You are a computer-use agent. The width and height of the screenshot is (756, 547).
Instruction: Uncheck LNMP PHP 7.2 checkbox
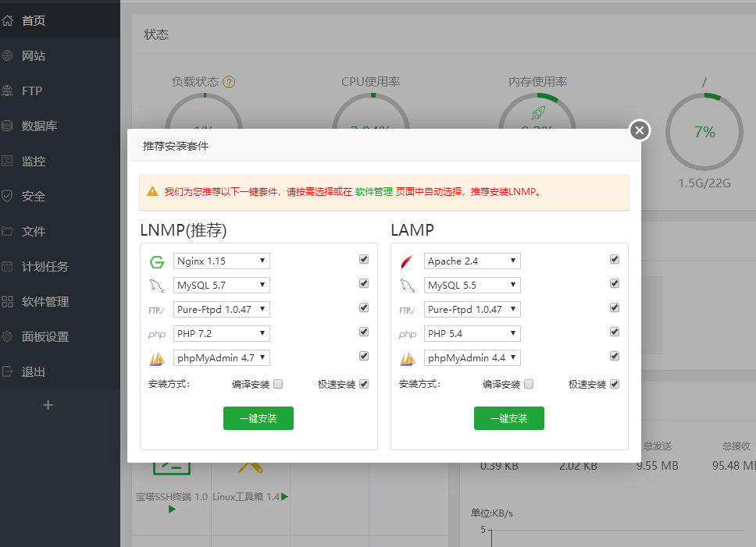tap(364, 332)
